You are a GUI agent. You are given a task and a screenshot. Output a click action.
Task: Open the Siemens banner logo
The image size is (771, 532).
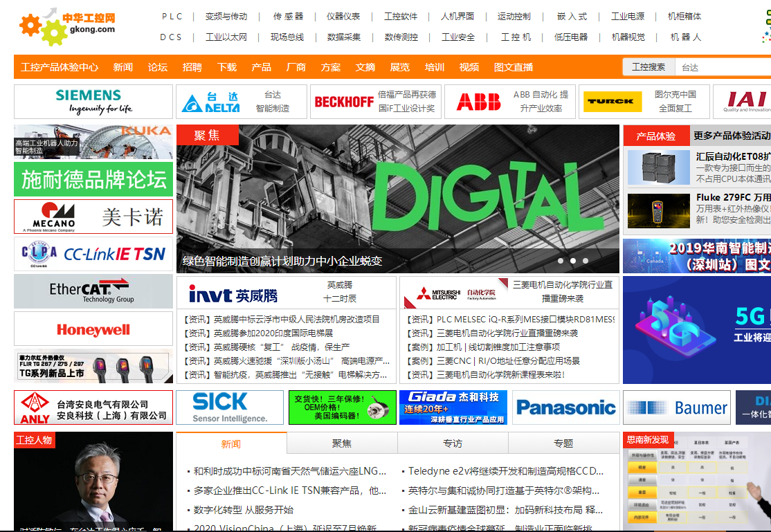click(93, 102)
